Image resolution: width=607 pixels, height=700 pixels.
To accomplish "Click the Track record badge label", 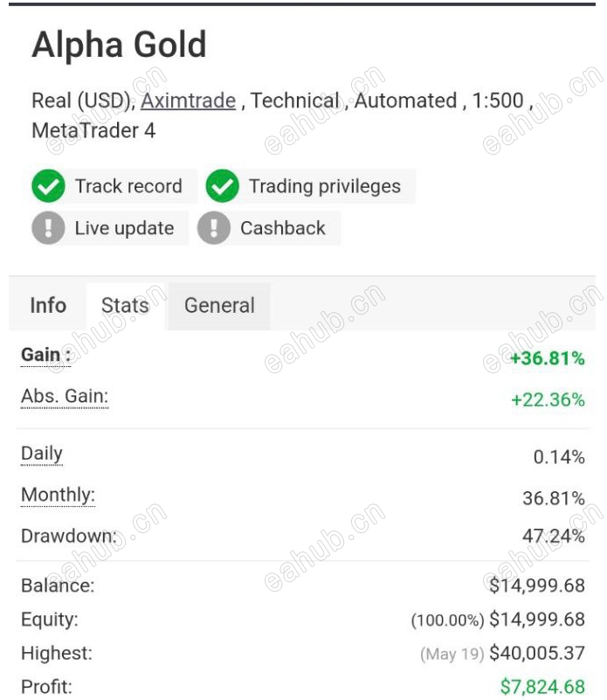I will coord(128,186).
